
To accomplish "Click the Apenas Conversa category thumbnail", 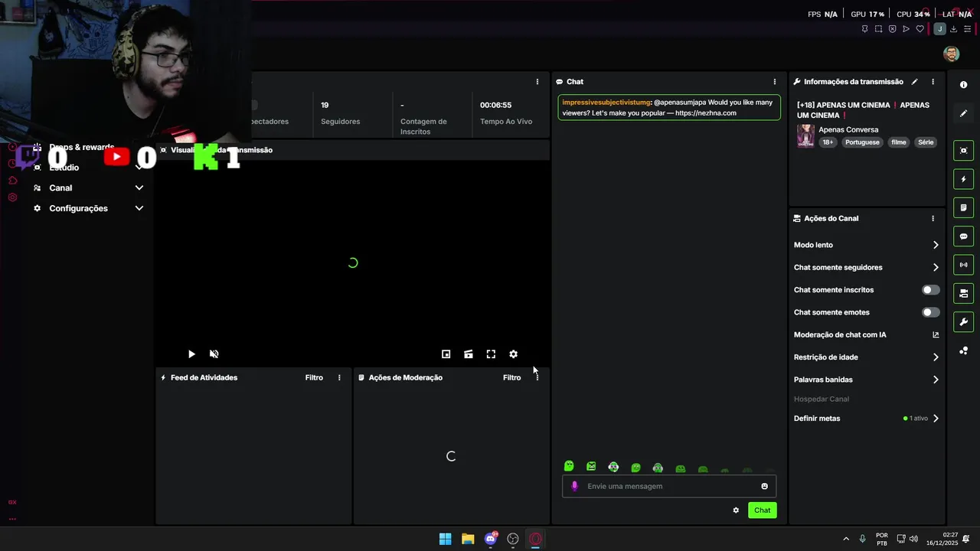I will (805, 136).
